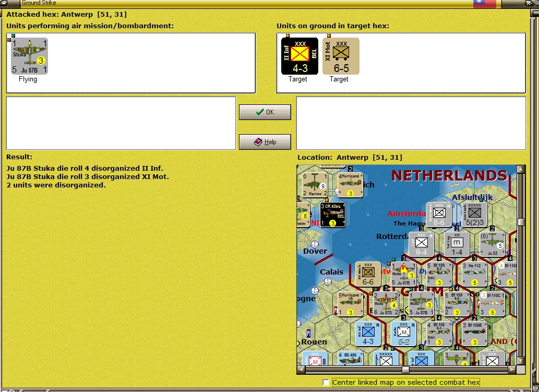Click the Rotterdam label on the map

click(393, 236)
